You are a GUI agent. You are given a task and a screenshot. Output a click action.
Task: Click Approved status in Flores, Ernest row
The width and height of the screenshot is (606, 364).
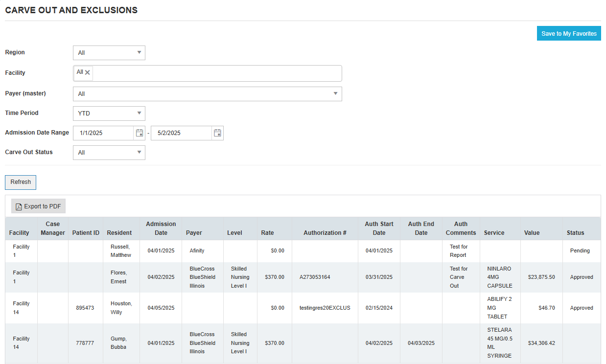pyautogui.click(x=582, y=277)
